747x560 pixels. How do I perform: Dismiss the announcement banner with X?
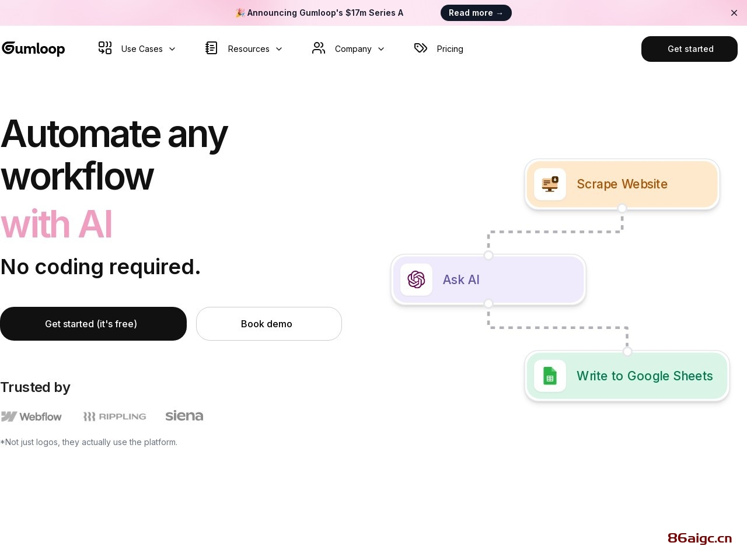tap(734, 13)
